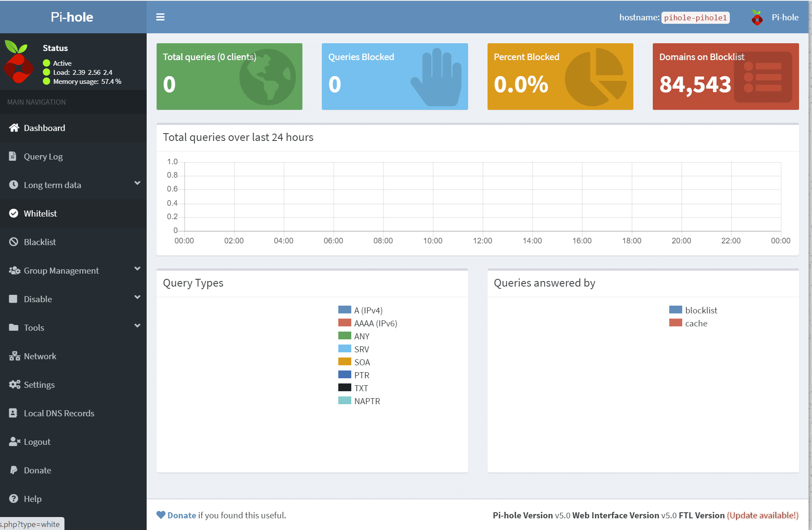The width and height of the screenshot is (812, 530).
Task: Click the Dashboard home icon
Action: coord(14,128)
